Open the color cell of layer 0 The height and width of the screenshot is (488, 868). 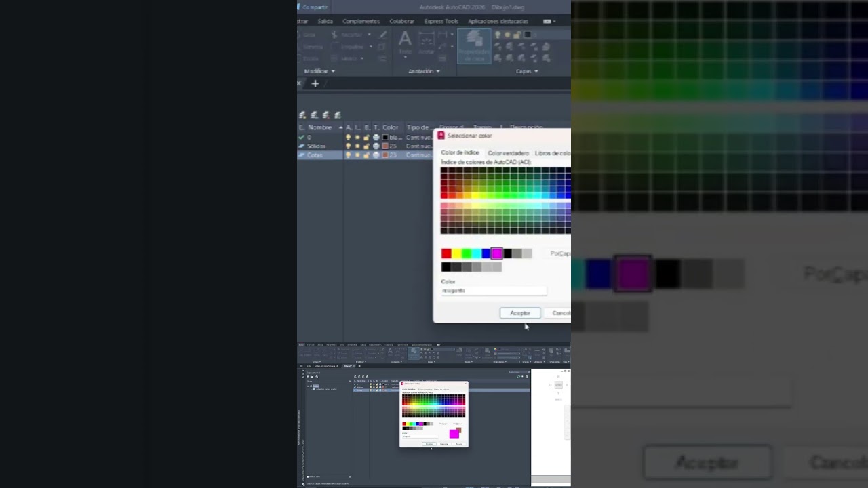click(393, 137)
